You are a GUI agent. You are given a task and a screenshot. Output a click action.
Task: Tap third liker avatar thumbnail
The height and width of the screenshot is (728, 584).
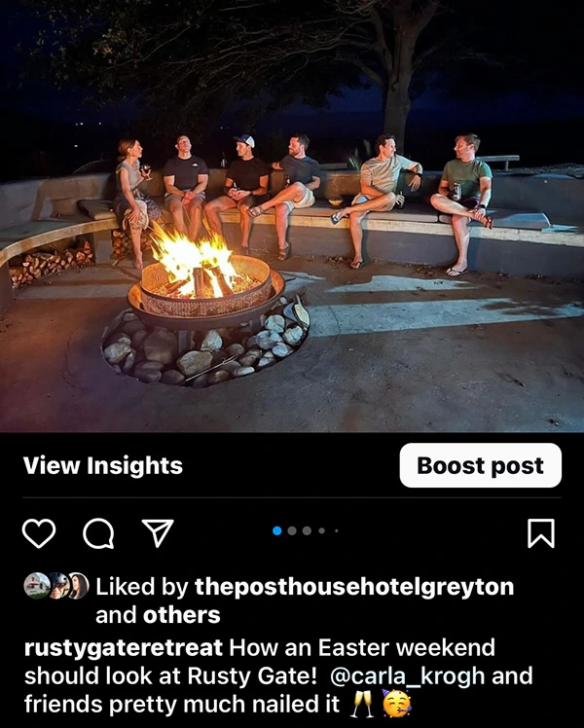point(79,586)
